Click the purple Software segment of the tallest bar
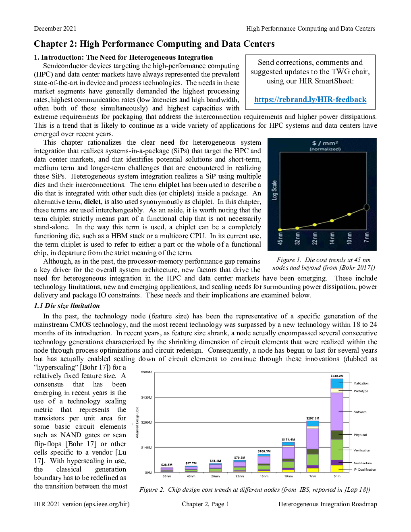The height and width of the screenshot is (532, 411). coord(337,411)
